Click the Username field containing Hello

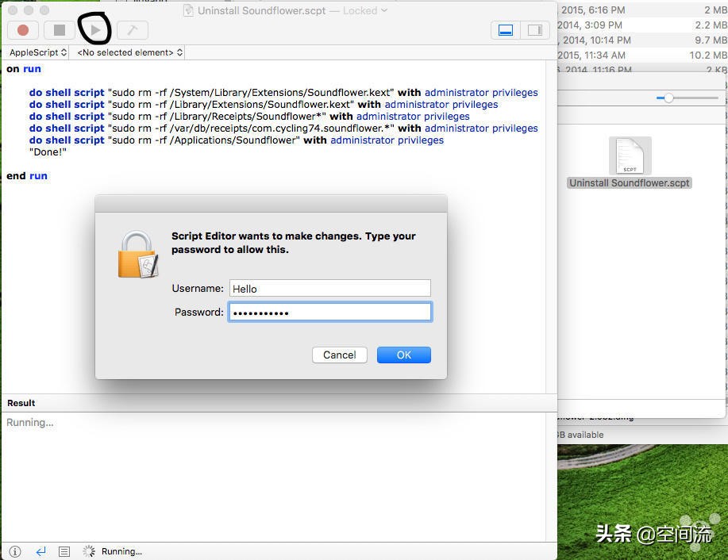329,288
